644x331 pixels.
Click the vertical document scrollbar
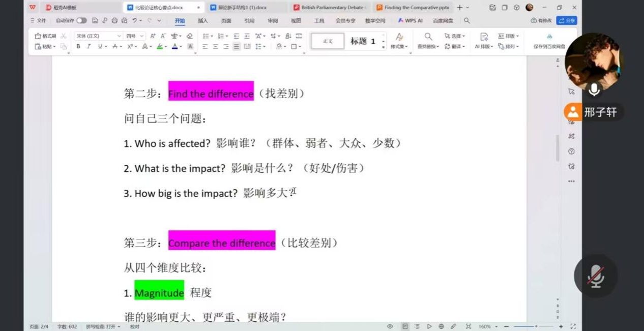pos(557,147)
